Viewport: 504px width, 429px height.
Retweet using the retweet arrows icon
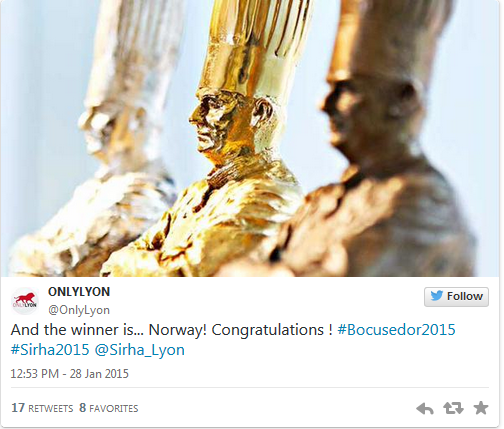pos(453,408)
